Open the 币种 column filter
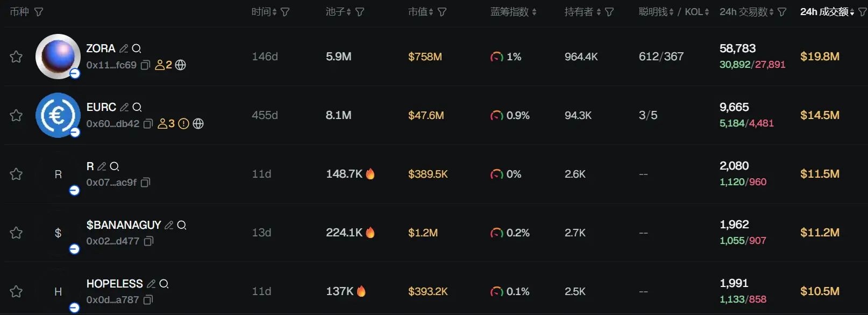Image resolution: width=868 pixels, height=315 pixels. pyautogui.click(x=39, y=12)
